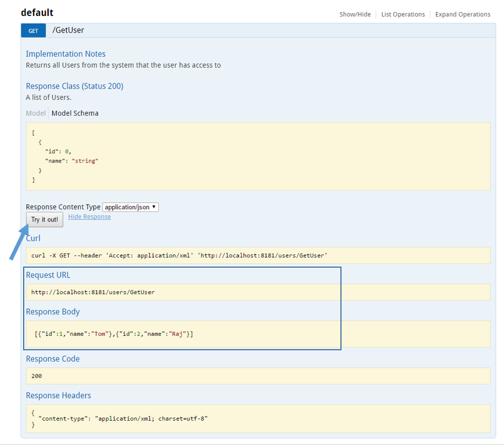Image resolution: width=504 pixels, height=445 pixels.
Task: Click the Expand Operations link
Action: 463,14
